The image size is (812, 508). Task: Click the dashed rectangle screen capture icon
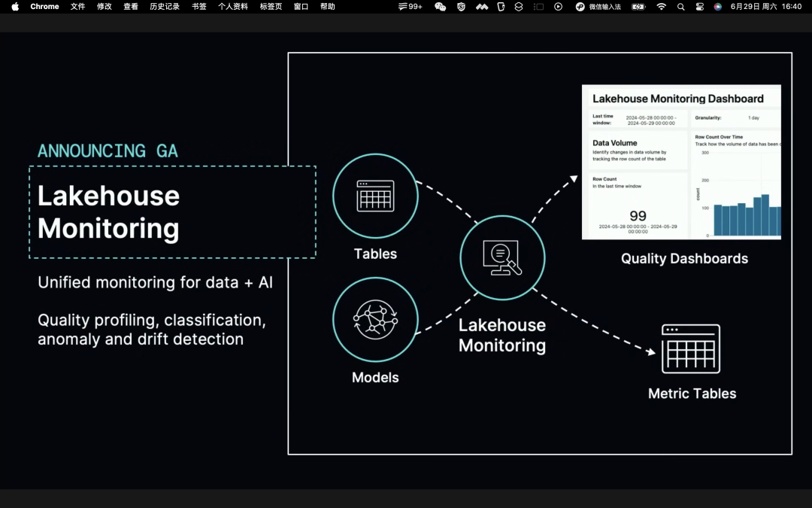coord(538,7)
